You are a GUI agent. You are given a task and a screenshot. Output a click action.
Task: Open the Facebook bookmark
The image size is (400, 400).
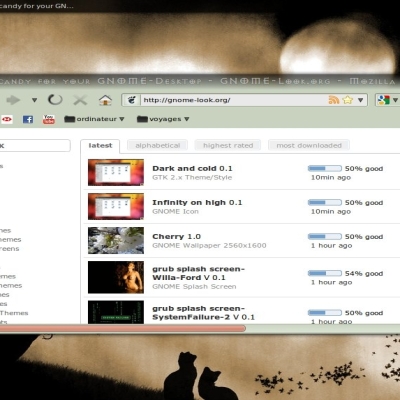(x=28, y=119)
